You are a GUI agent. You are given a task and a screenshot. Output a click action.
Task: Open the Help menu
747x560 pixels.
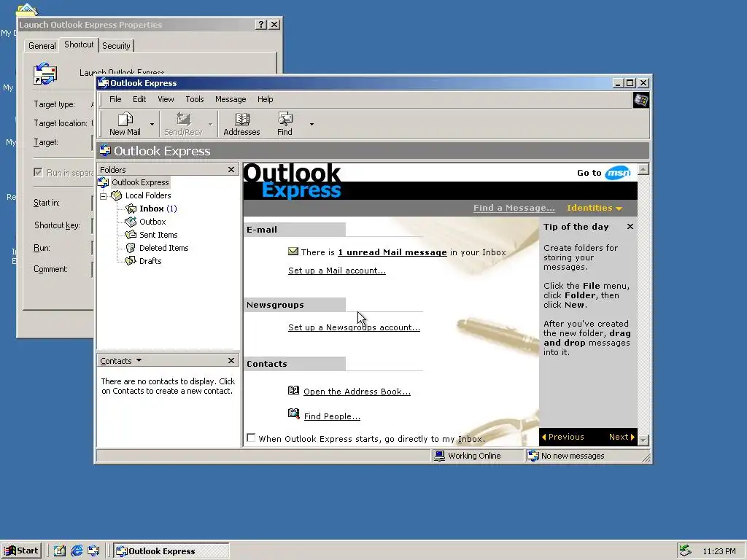(x=266, y=99)
